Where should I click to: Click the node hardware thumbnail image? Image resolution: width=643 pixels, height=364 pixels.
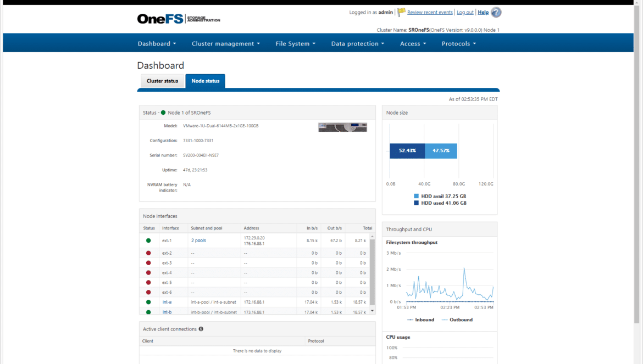[342, 127]
